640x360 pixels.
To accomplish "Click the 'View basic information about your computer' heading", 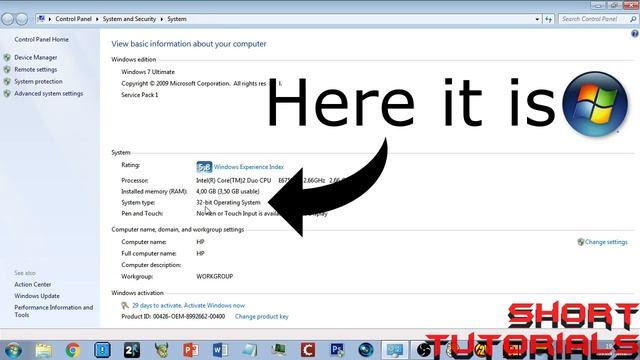I will click(189, 44).
